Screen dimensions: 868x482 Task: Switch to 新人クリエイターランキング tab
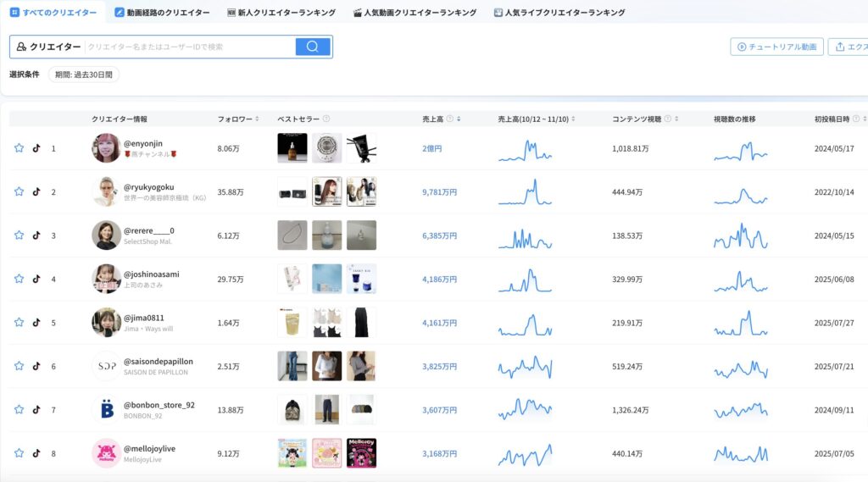(281, 13)
